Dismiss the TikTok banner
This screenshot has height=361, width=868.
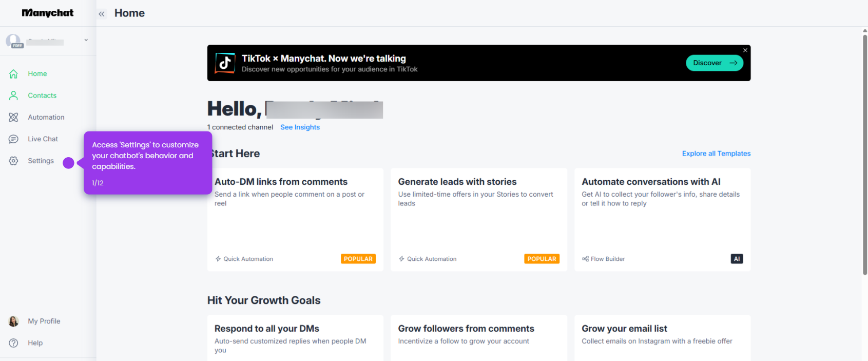pyautogui.click(x=745, y=50)
